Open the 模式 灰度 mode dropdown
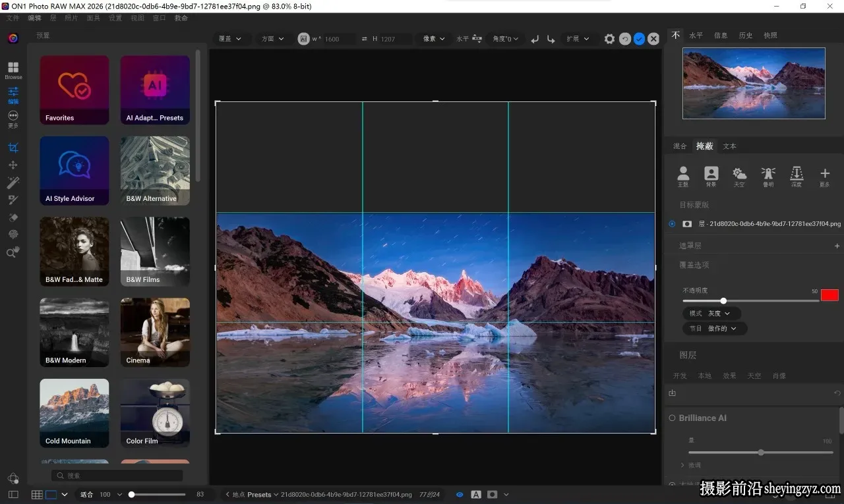The image size is (844, 504). tap(711, 314)
